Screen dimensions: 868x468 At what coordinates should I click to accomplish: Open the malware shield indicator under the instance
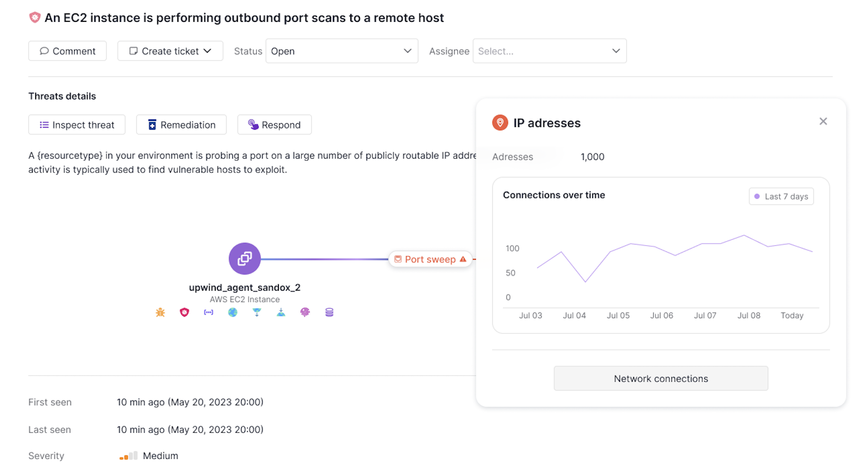pyautogui.click(x=184, y=312)
